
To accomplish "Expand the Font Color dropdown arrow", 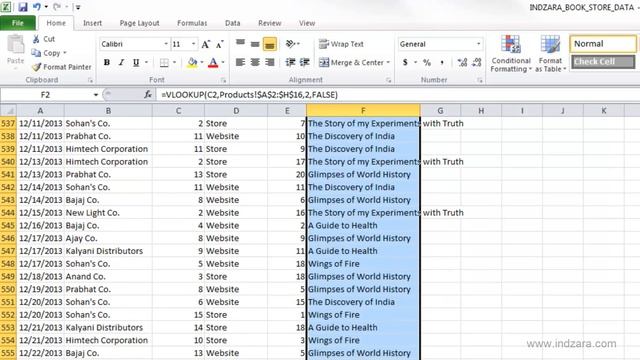I will (x=223, y=62).
